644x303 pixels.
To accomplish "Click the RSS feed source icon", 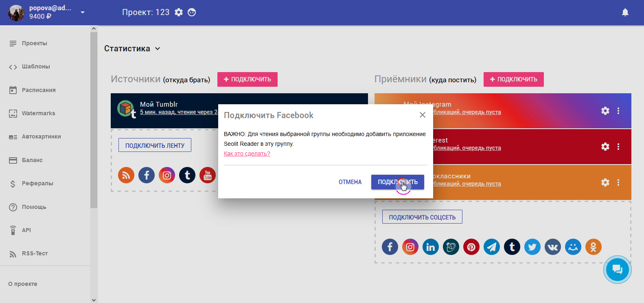I will pyautogui.click(x=126, y=175).
